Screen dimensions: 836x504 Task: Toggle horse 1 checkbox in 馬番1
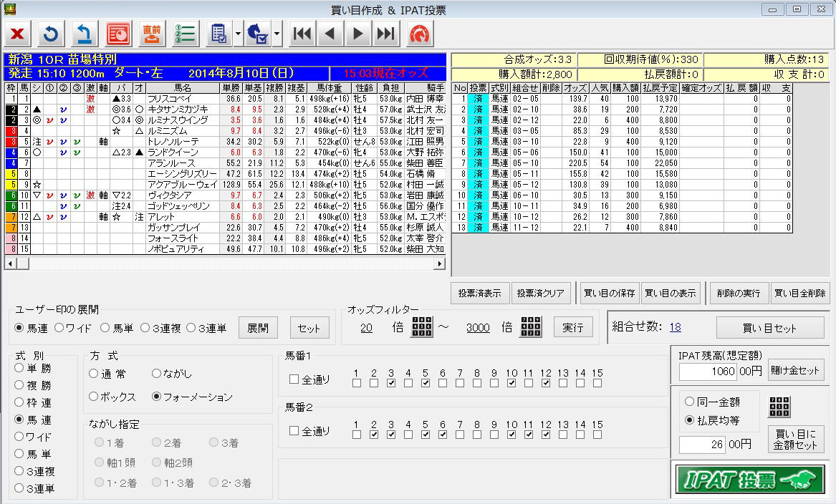tap(357, 383)
